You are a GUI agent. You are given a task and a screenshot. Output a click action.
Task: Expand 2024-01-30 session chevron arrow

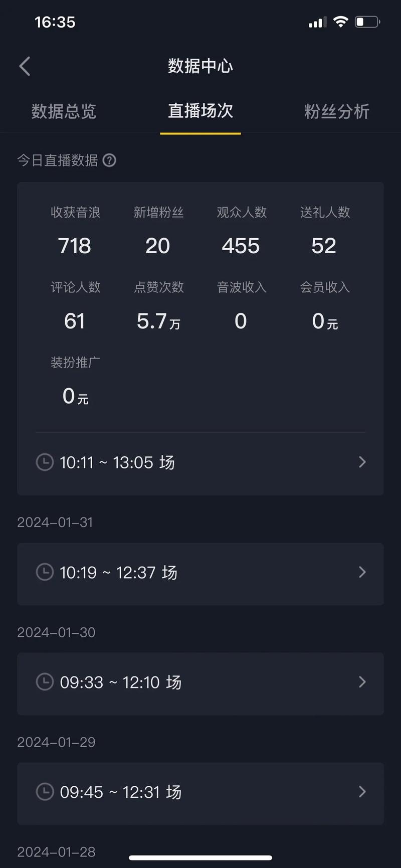point(362,682)
